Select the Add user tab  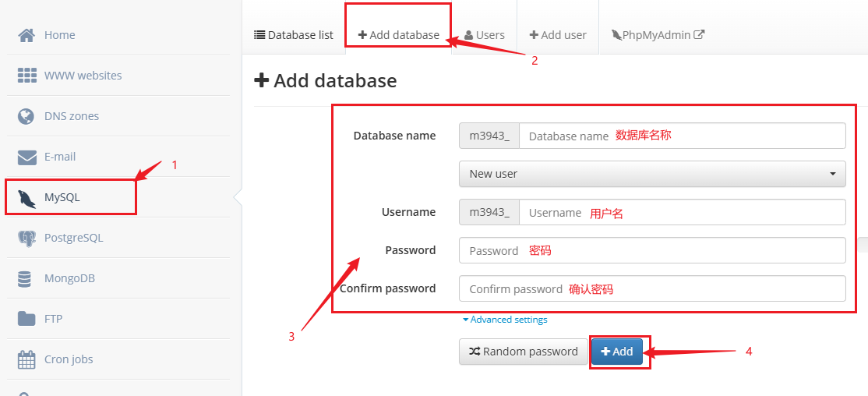pos(558,35)
